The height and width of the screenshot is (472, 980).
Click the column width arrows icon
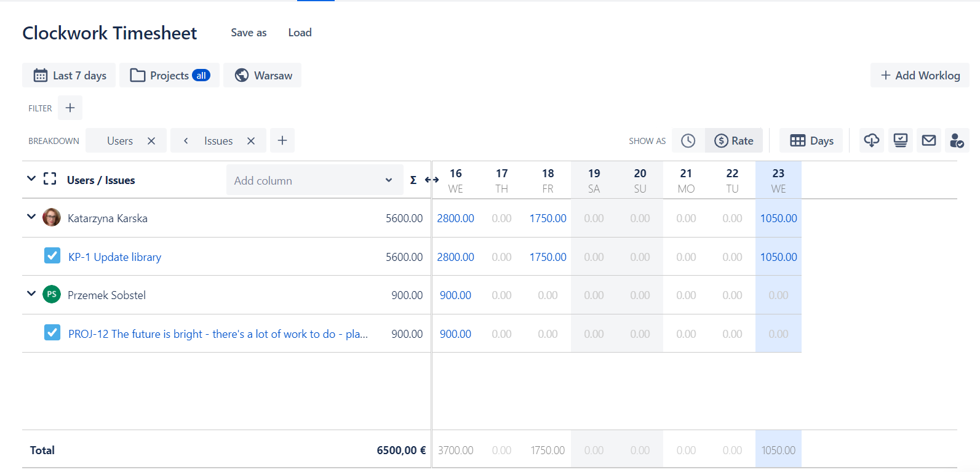pos(432,180)
